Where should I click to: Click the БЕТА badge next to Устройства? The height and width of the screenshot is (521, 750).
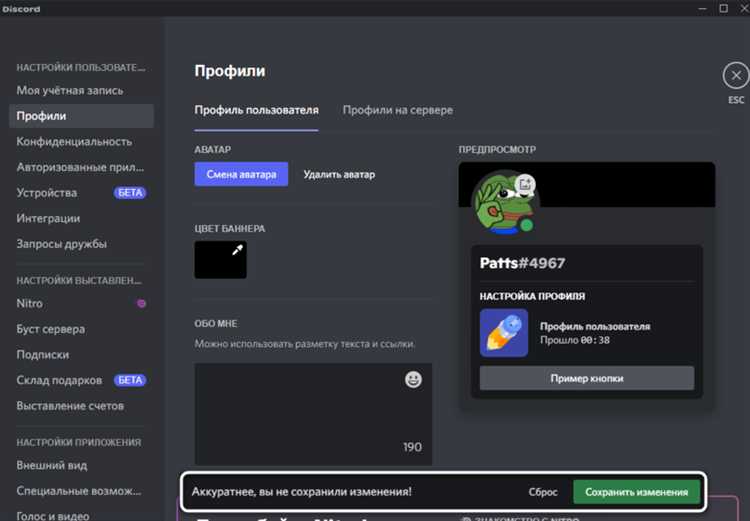coord(130,193)
